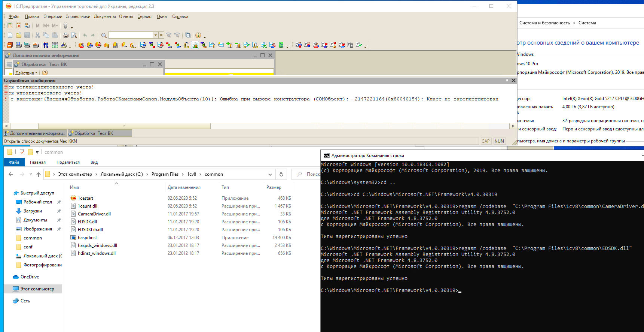This screenshot has height=332, width=644.
Task: Open the Сервис menu
Action: pyautogui.click(x=144, y=16)
